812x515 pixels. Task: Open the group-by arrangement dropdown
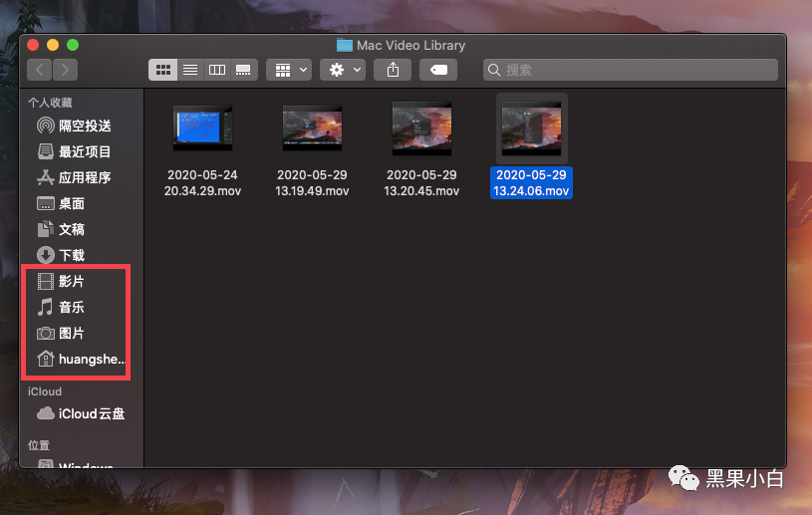(x=290, y=70)
